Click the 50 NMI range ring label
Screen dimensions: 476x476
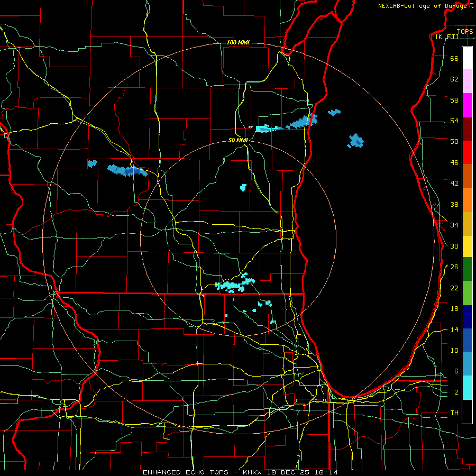click(x=239, y=140)
